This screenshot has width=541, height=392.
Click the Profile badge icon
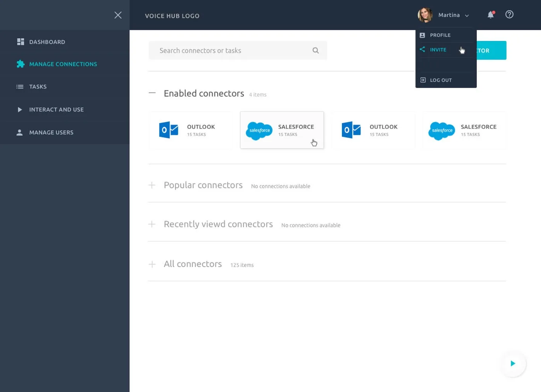(422, 35)
